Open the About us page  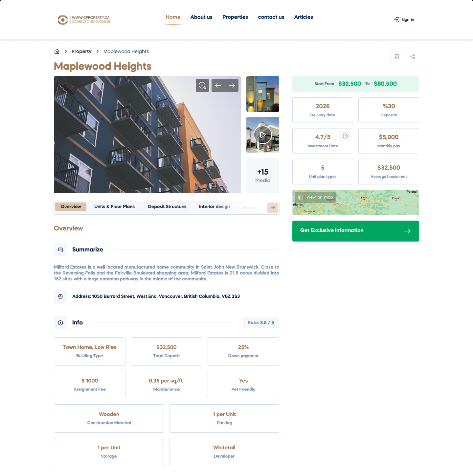(201, 17)
